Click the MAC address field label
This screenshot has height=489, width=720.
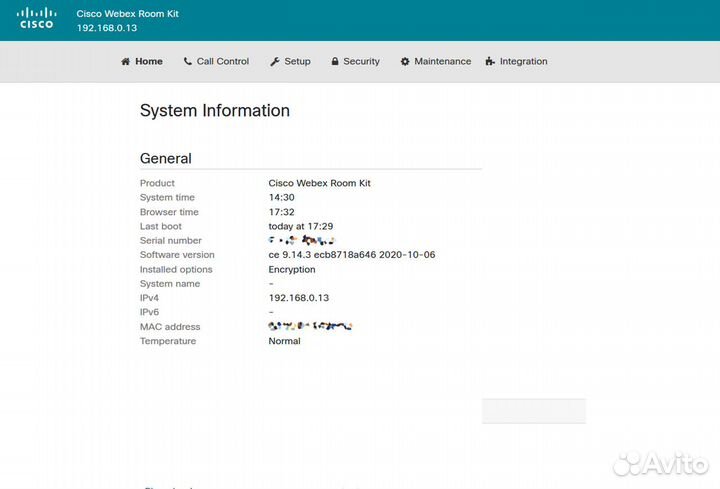[x=170, y=327]
